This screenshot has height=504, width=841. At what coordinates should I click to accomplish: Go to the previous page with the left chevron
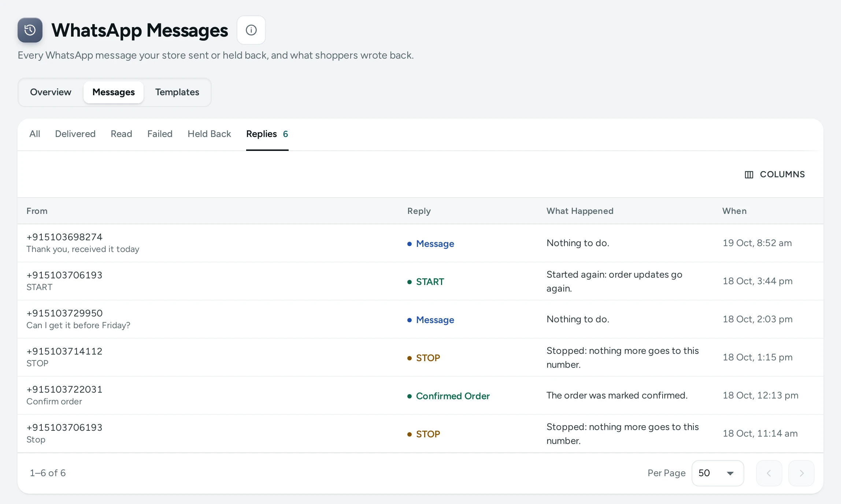(x=769, y=473)
